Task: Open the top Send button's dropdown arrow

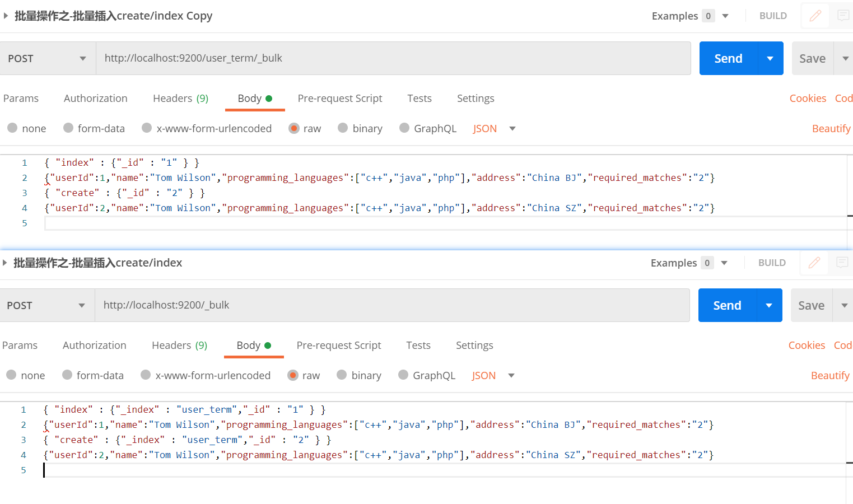Action: pos(770,58)
